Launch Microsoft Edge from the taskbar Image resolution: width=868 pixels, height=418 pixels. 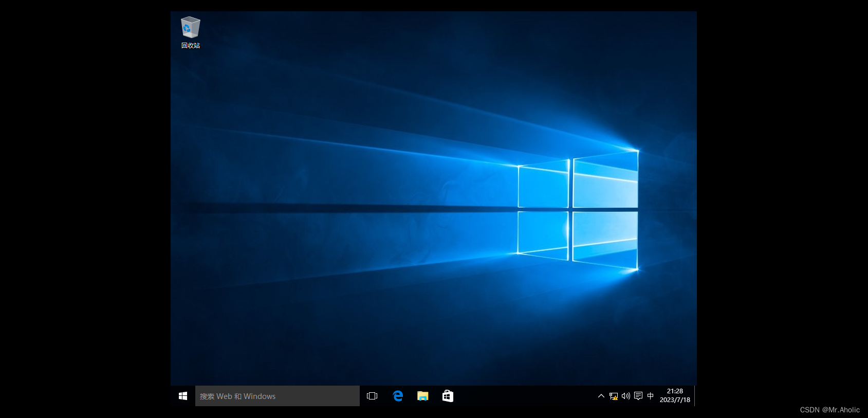coord(398,396)
